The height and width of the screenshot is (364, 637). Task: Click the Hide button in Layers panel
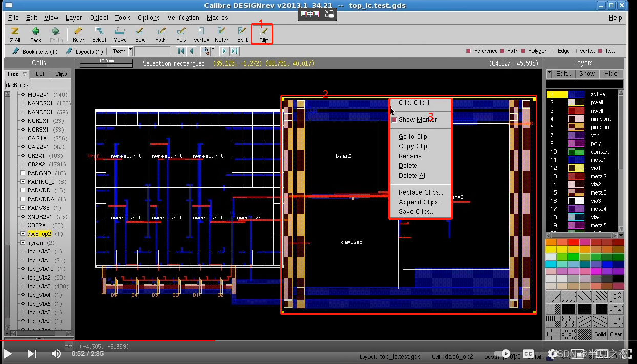(611, 73)
